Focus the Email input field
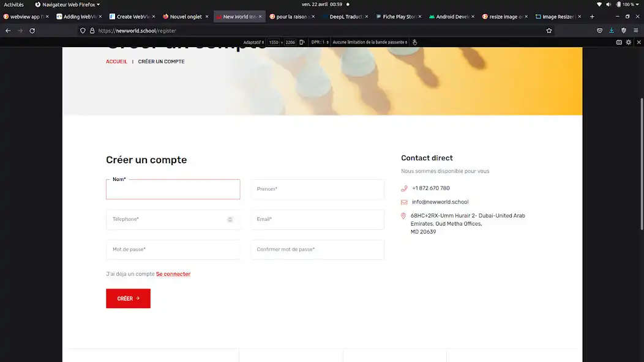 318,220
